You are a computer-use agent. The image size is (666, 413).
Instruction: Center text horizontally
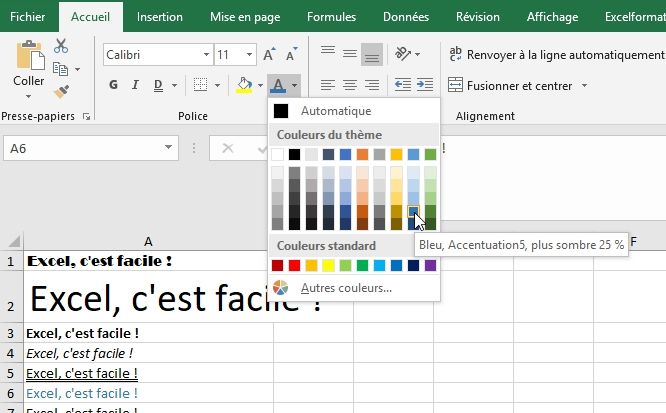pyautogui.click(x=350, y=85)
